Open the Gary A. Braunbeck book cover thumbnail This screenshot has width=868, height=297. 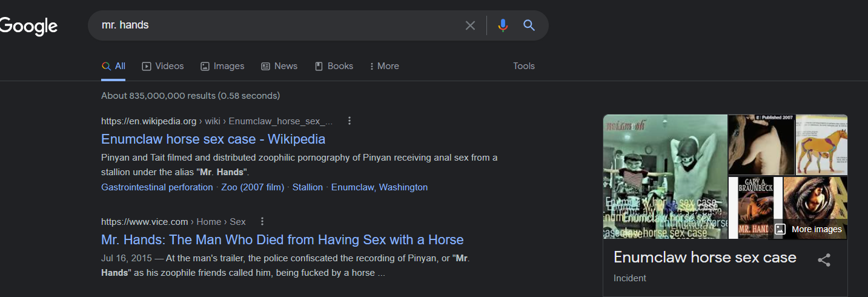755,208
